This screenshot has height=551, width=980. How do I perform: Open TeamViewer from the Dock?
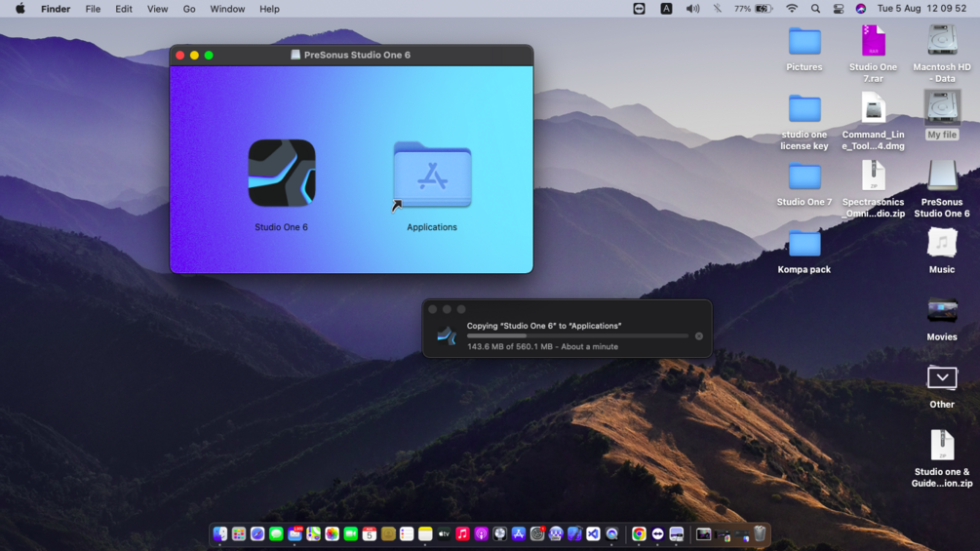click(x=657, y=534)
